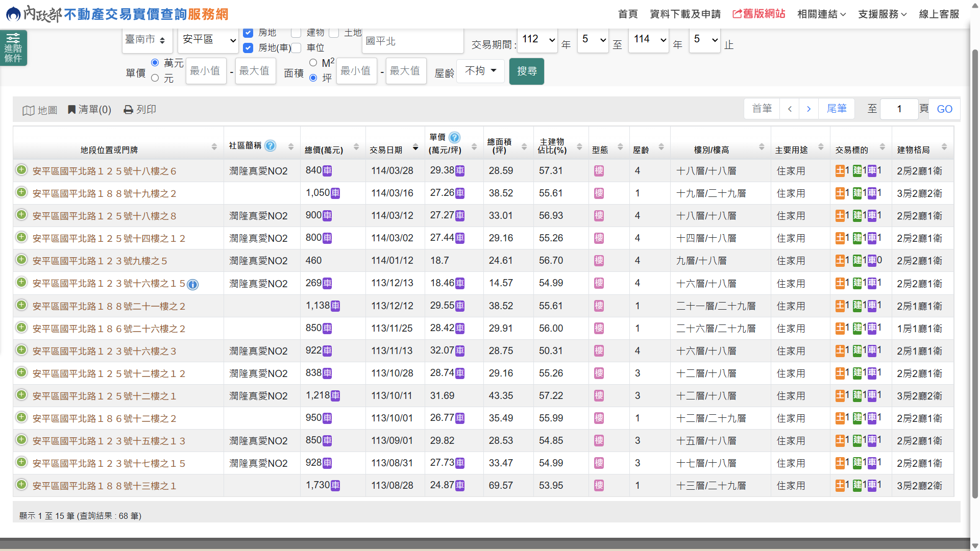Select 坪 area unit radio button

[313, 78]
